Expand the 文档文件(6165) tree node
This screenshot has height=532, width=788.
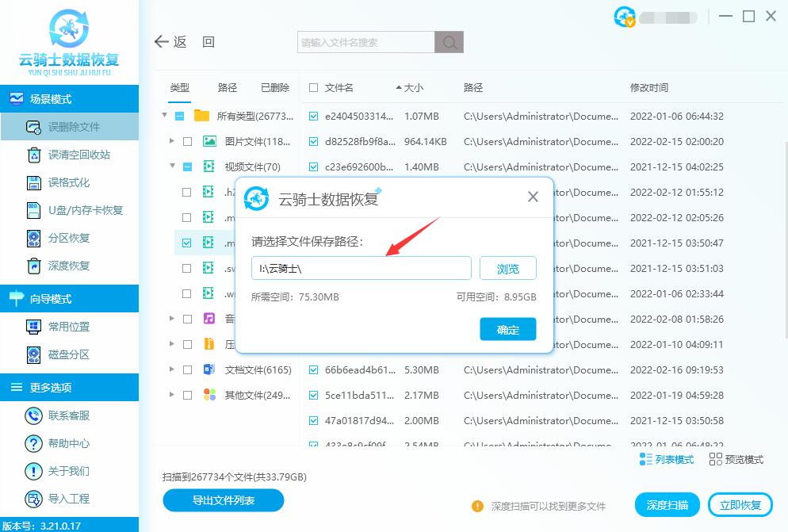pos(172,369)
